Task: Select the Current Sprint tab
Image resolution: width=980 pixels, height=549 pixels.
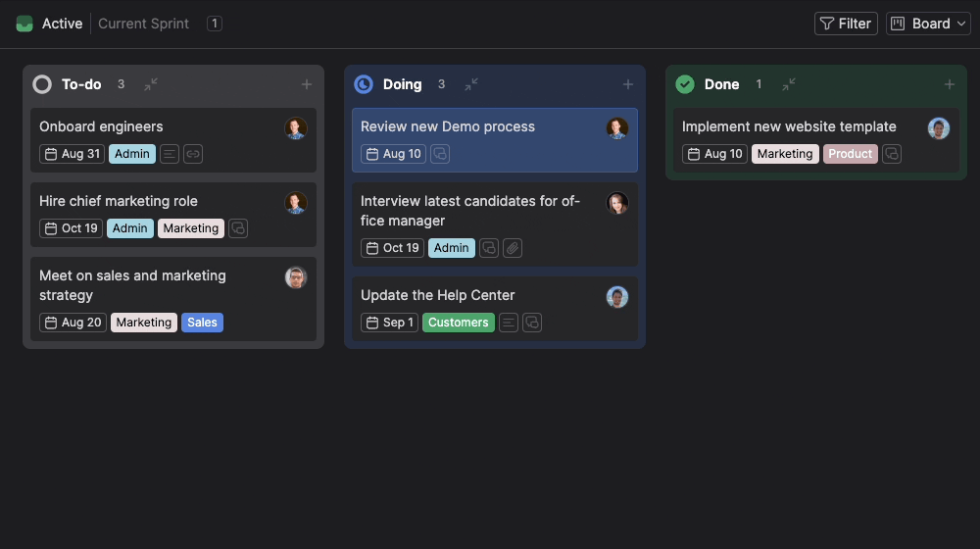Action: coord(143,24)
